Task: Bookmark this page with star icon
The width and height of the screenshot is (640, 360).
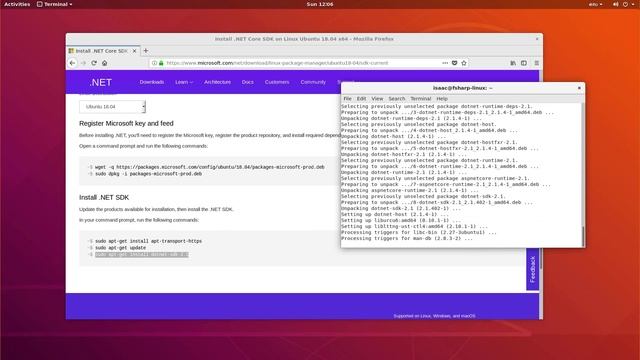Action: pos(464,63)
